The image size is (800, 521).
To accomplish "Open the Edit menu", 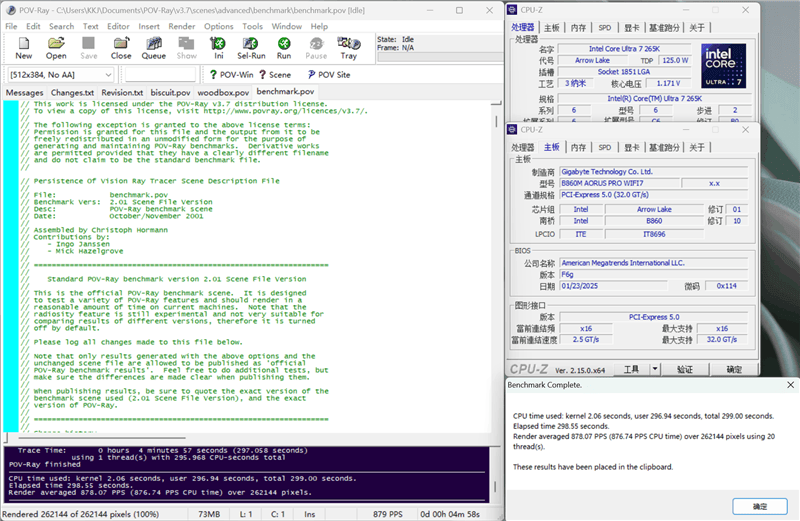I will click(x=33, y=26).
